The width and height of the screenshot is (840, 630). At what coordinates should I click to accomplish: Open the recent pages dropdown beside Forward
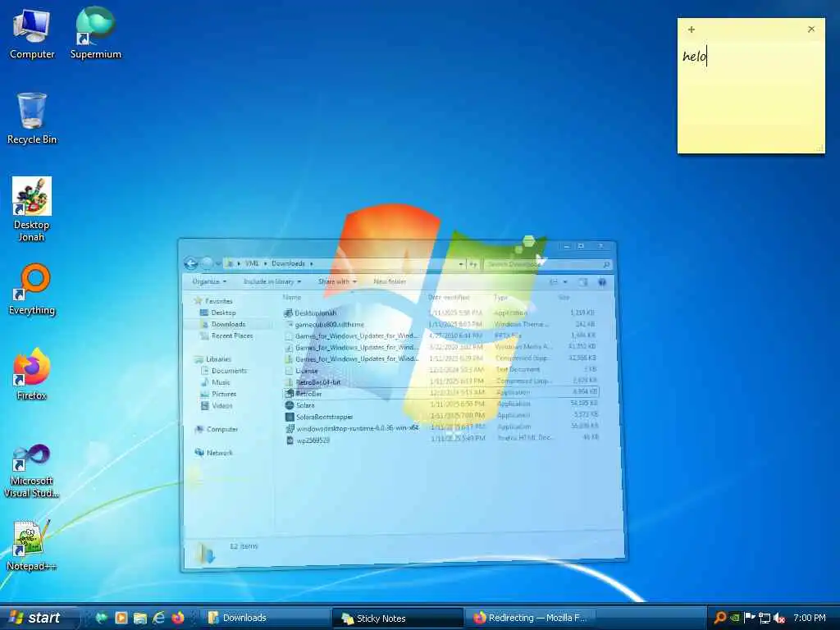218,263
